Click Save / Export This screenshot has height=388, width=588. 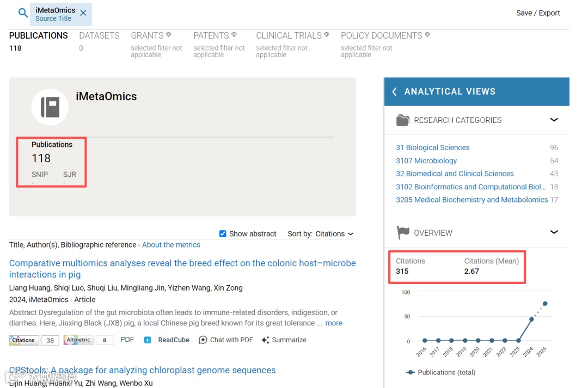click(x=538, y=13)
